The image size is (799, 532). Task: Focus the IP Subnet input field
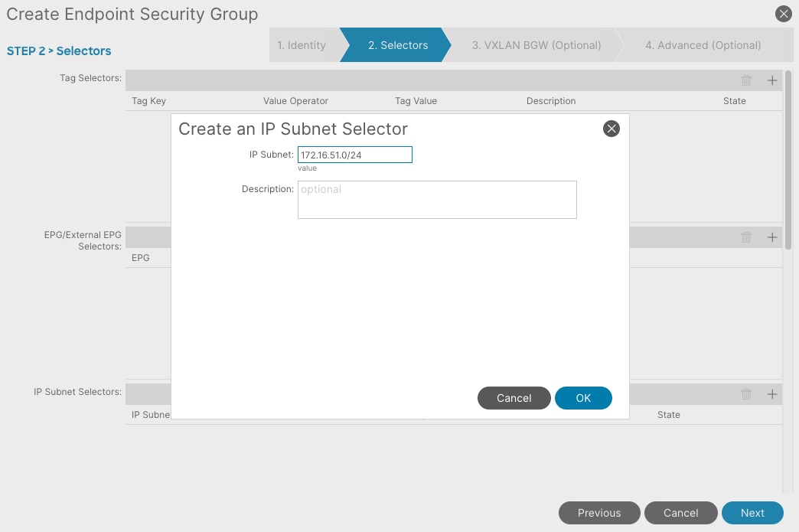tap(355, 155)
